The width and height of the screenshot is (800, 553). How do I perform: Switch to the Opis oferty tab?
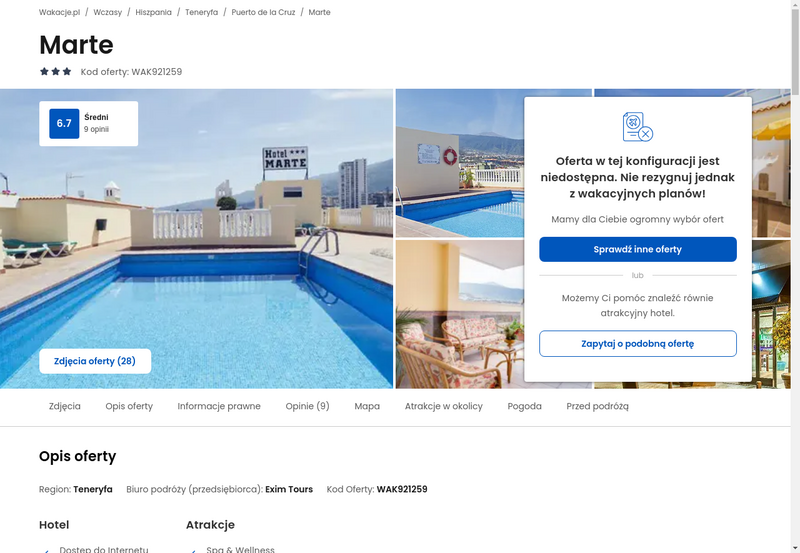(x=129, y=406)
